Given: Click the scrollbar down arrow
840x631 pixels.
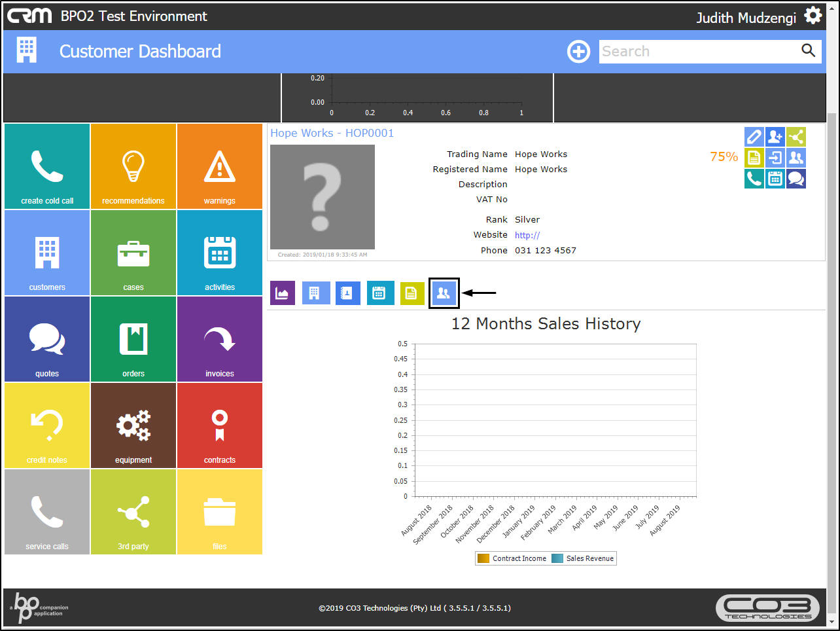Looking at the screenshot, I should tap(831, 621).
